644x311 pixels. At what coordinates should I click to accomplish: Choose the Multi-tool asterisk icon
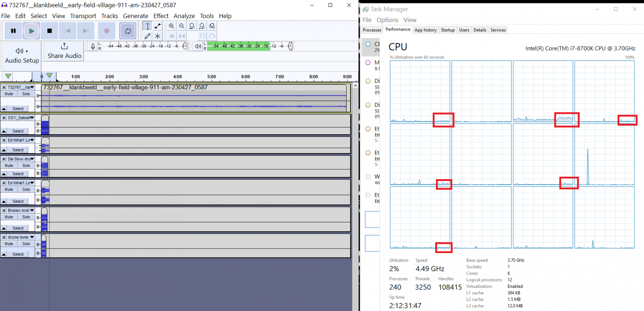click(x=158, y=36)
